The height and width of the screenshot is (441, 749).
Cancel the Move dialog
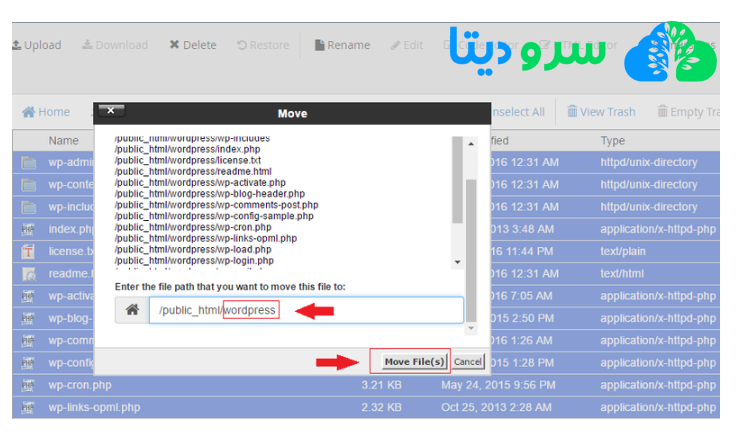point(467,361)
